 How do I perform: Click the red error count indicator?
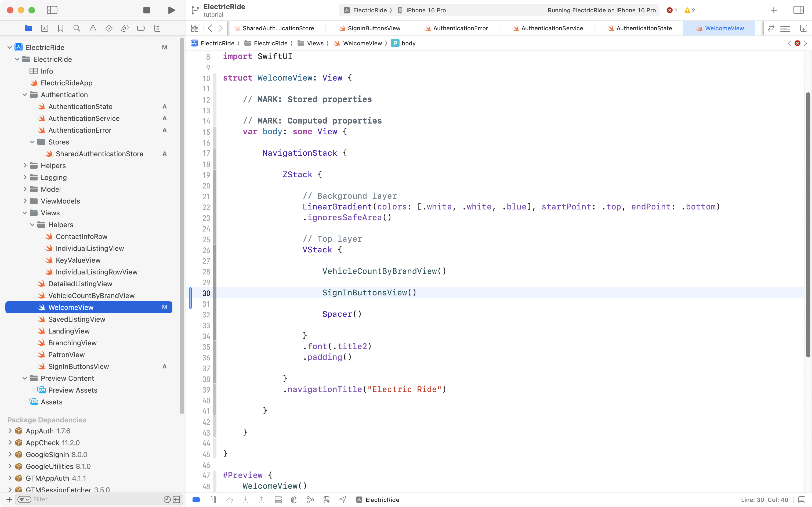672,10
